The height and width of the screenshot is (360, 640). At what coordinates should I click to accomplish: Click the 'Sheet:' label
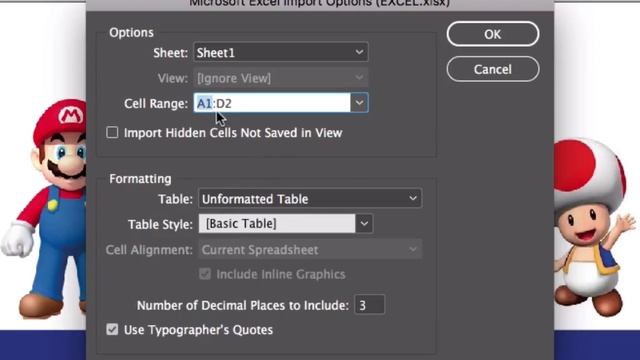171,53
